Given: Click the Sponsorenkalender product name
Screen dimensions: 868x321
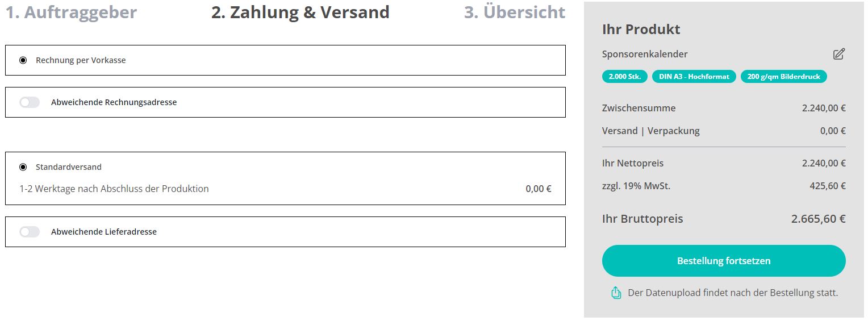Looking at the screenshot, I should pyautogui.click(x=645, y=54).
